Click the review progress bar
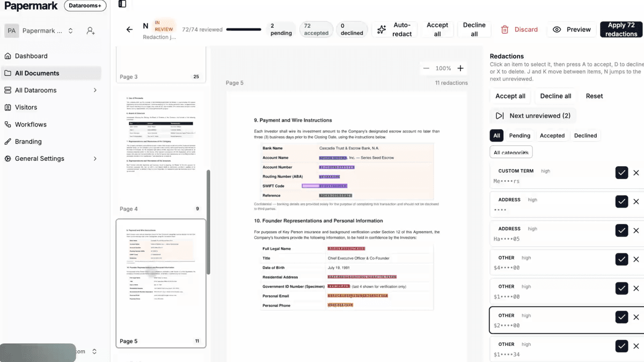644x362 pixels. pyautogui.click(x=244, y=29)
